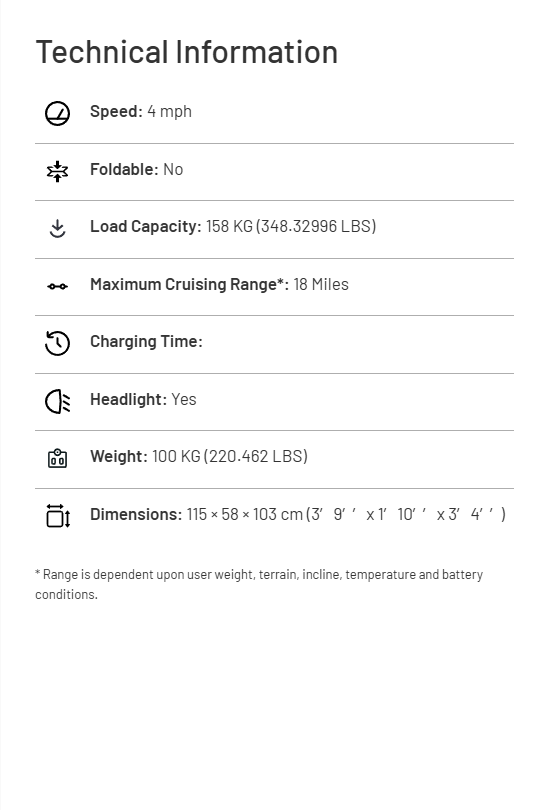This screenshot has height=810, width=545.
Task: Click the cruising range line icon
Action: (57, 286)
